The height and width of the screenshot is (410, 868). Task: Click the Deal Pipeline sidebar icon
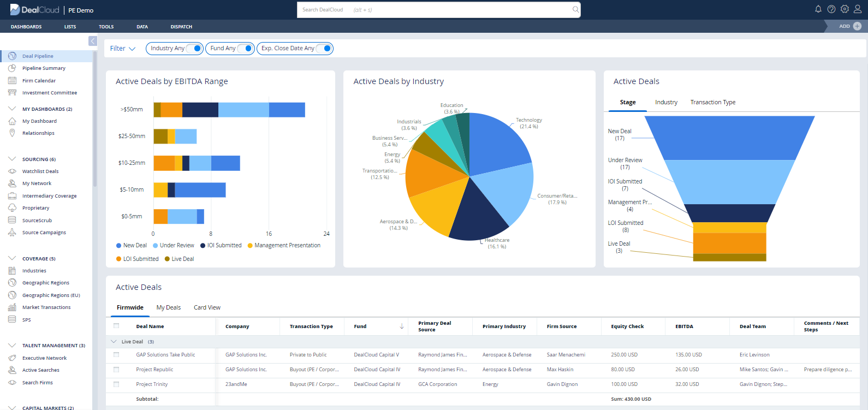coord(12,56)
